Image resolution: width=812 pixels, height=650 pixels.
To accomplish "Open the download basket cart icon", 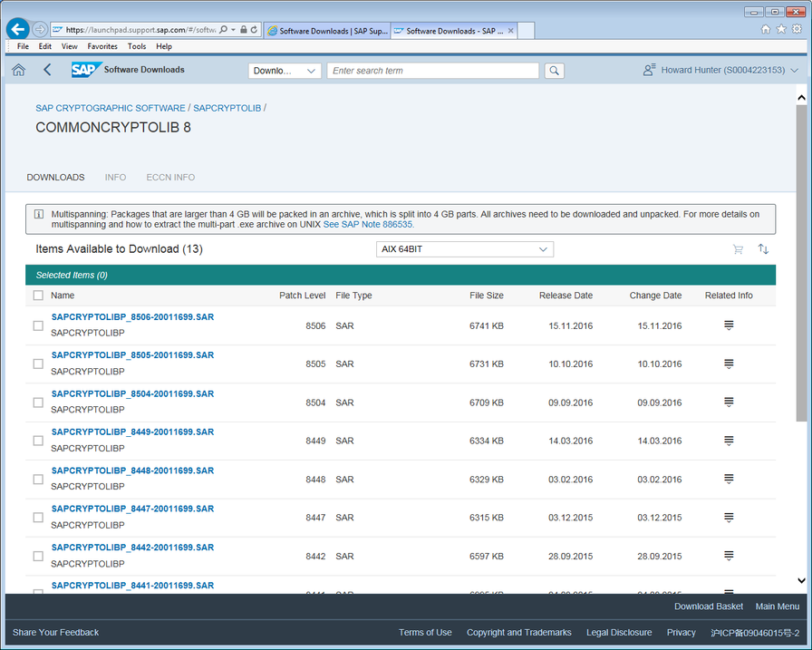I will tap(738, 248).
